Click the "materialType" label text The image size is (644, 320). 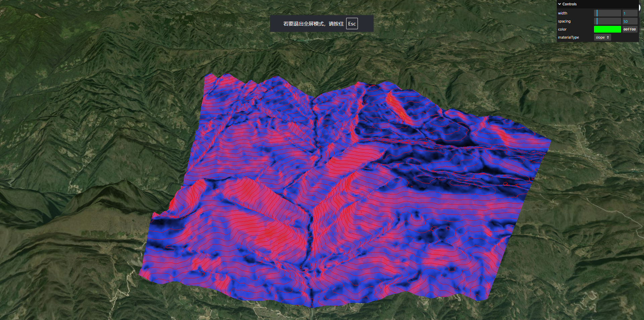569,37
